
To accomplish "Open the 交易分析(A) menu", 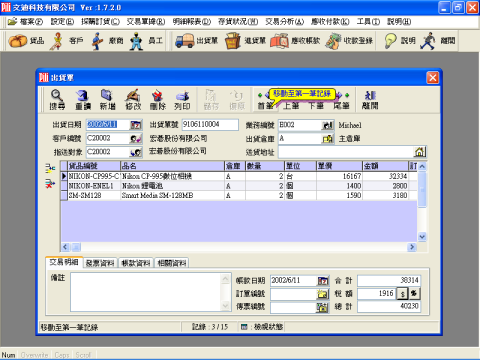I will [x=284, y=22].
